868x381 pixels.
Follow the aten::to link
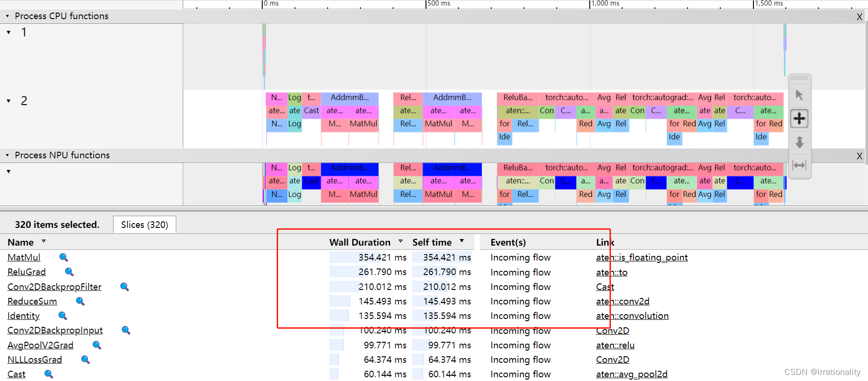click(612, 272)
